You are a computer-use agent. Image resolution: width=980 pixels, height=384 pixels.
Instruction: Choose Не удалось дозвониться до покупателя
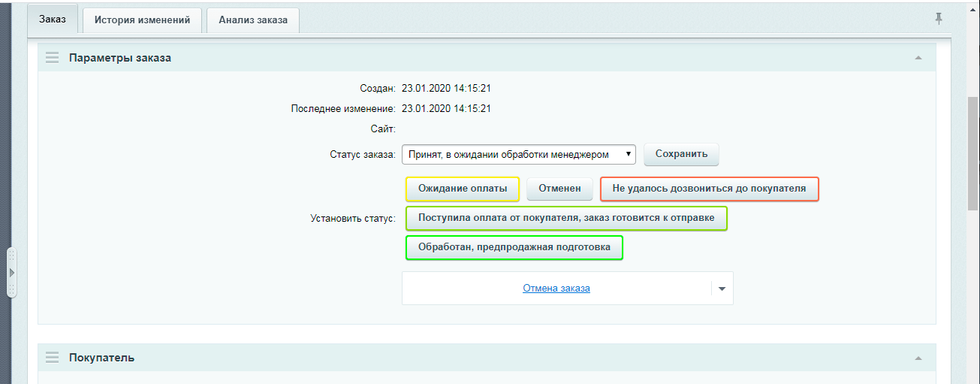coord(709,189)
